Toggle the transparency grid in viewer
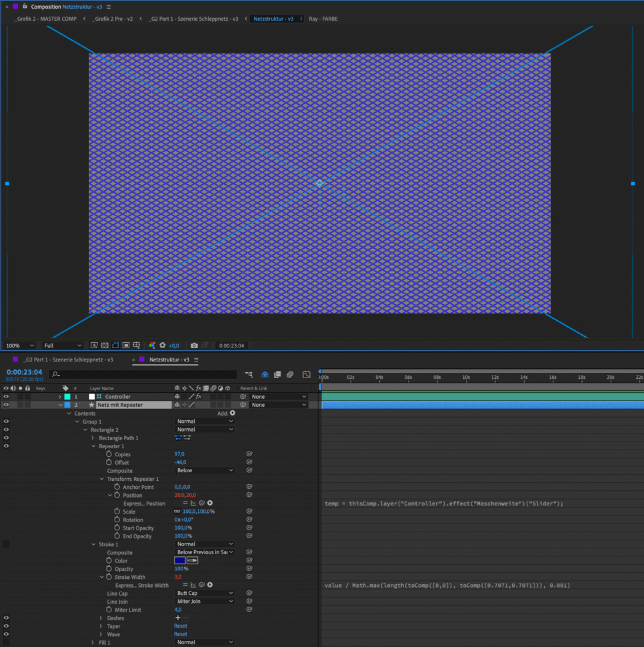This screenshot has width=644, height=647. tap(105, 346)
